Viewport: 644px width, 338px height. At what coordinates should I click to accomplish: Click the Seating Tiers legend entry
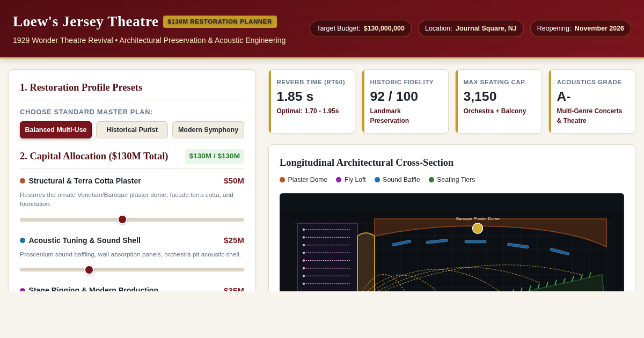click(x=452, y=180)
